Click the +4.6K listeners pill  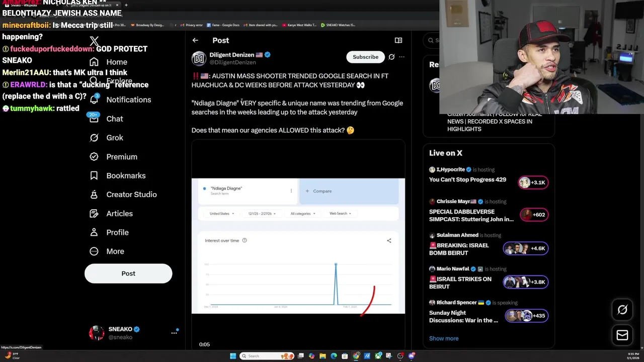pyautogui.click(x=526, y=248)
